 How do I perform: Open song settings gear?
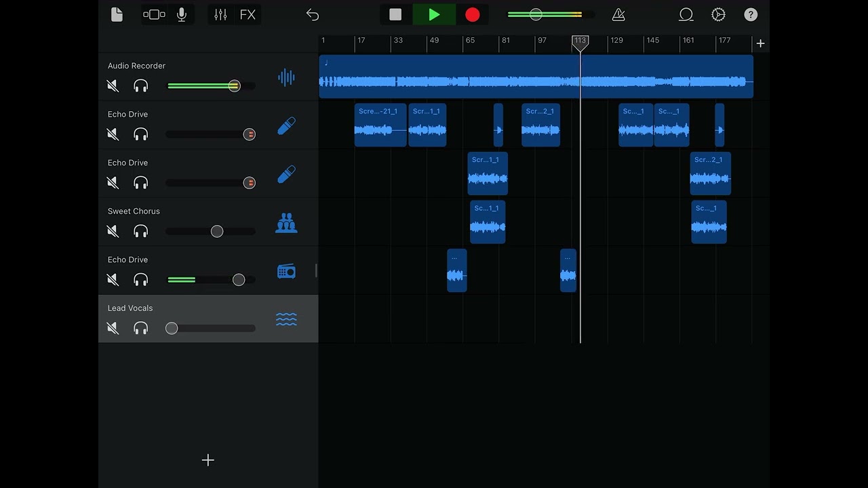718,14
